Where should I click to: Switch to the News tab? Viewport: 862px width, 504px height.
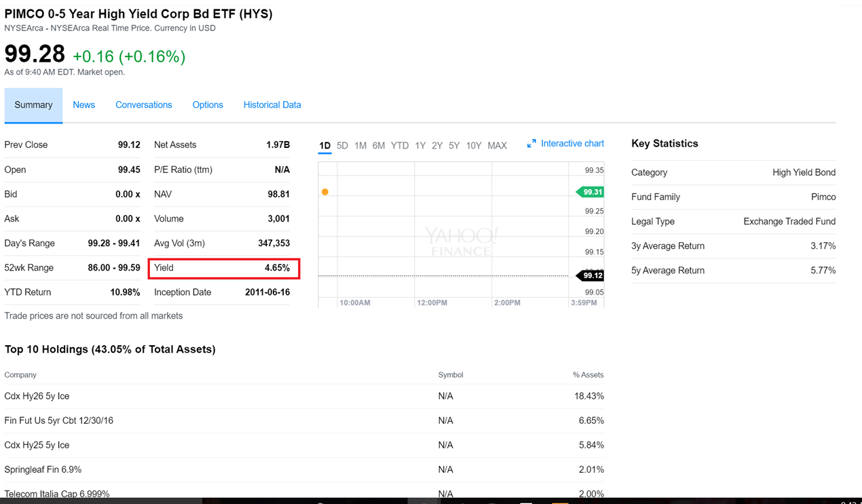(84, 105)
